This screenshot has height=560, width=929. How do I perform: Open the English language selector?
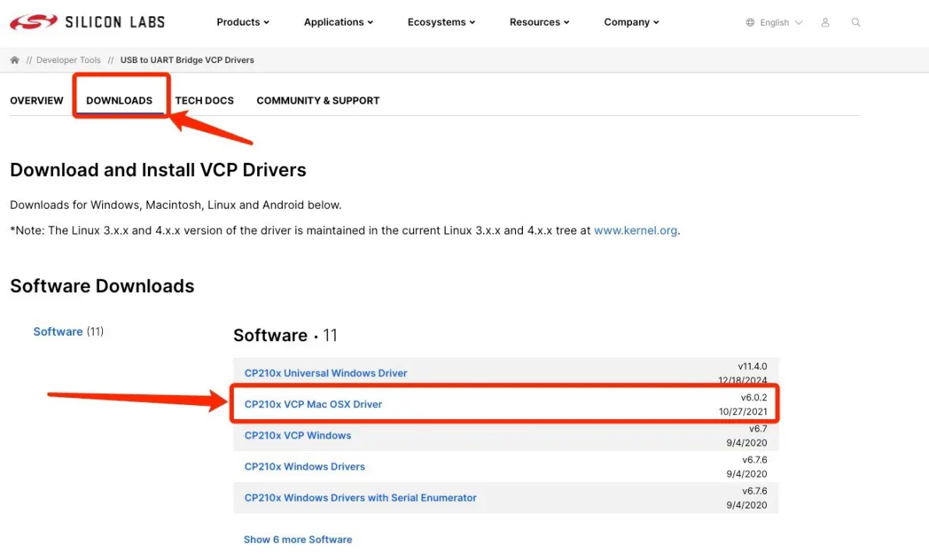click(779, 23)
